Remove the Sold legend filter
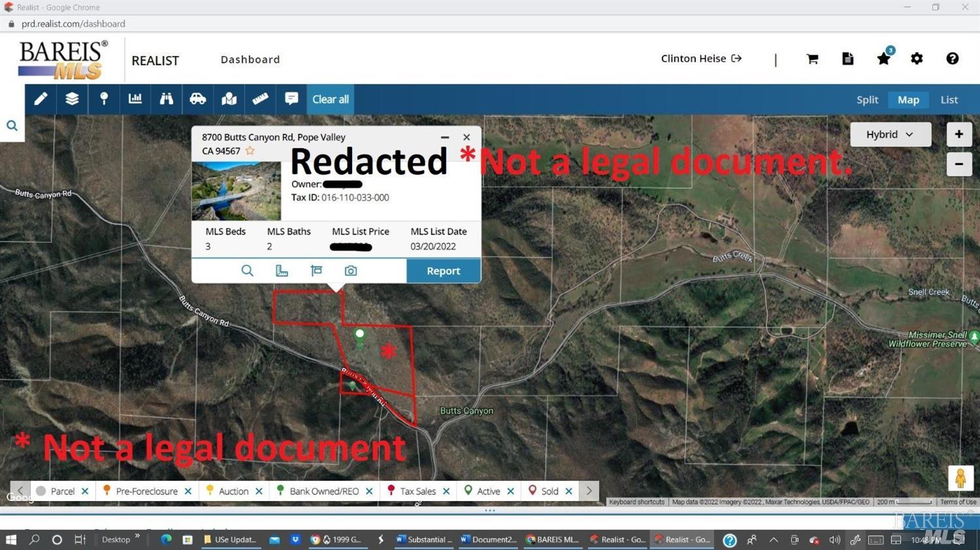980x550 pixels. [568, 491]
